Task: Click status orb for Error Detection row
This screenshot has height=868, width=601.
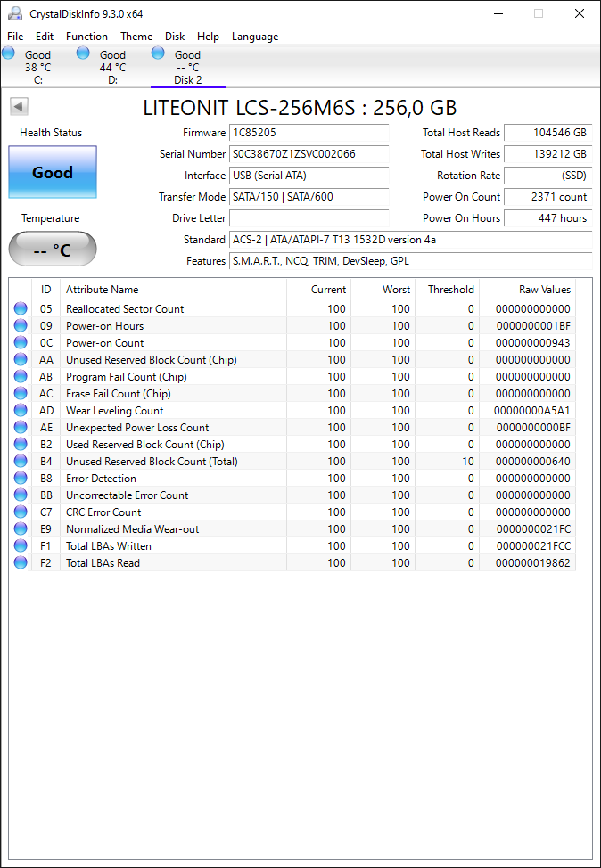Action: (x=21, y=479)
